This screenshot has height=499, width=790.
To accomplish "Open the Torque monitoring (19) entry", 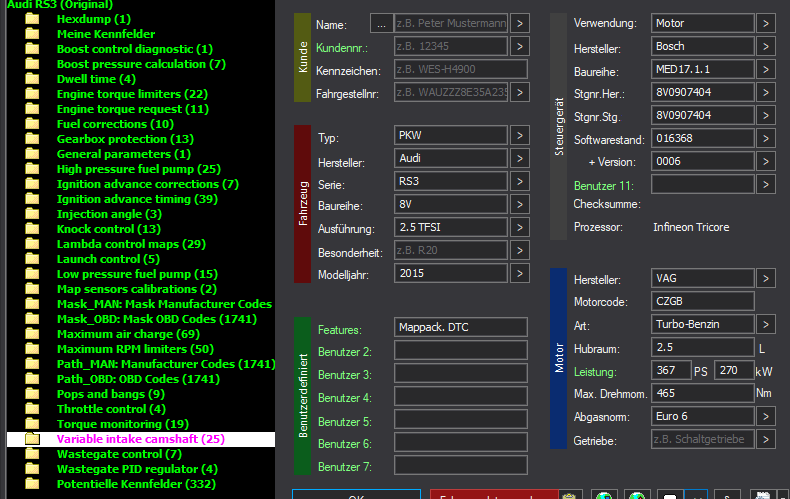I will tap(122, 424).
